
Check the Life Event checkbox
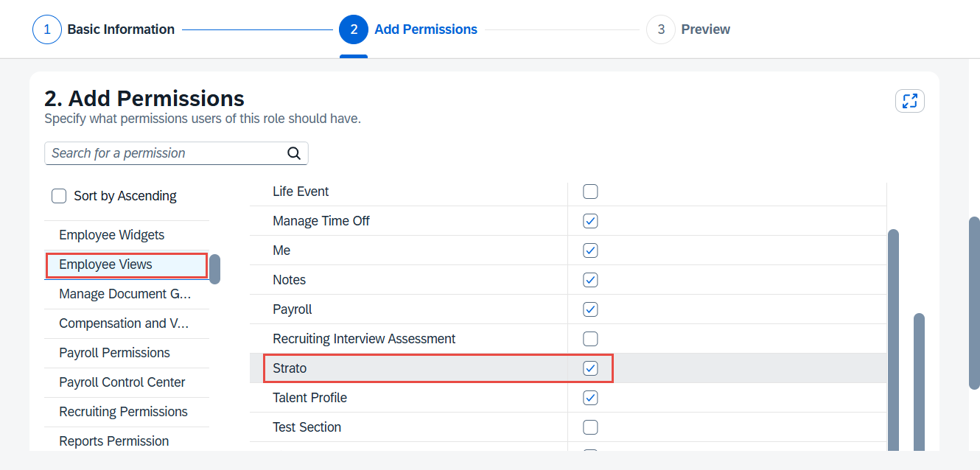(x=590, y=192)
